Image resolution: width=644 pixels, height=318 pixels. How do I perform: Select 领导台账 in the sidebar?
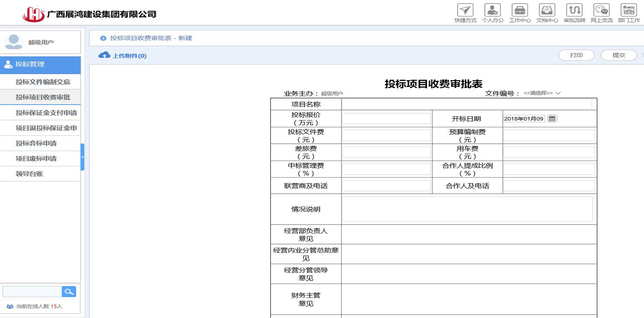coord(29,173)
